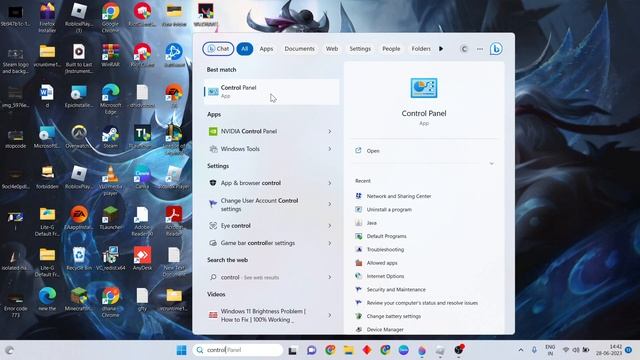This screenshot has width=640, height=360.
Task: Open Overwatch desktop icon
Action: pos(79,137)
